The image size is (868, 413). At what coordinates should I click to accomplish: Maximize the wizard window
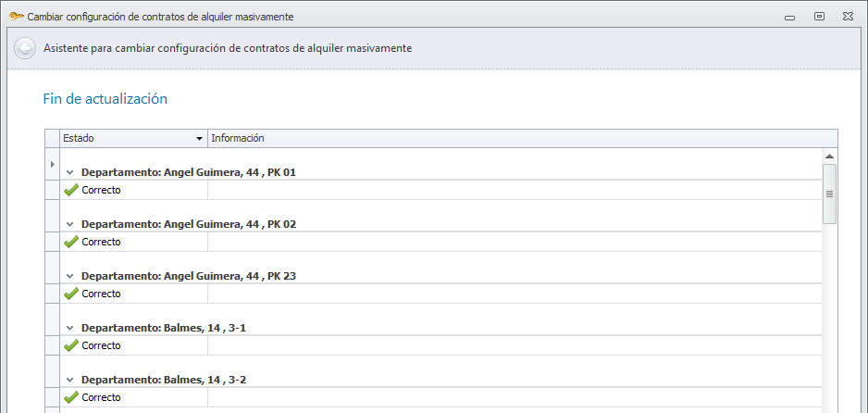(819, 16)
